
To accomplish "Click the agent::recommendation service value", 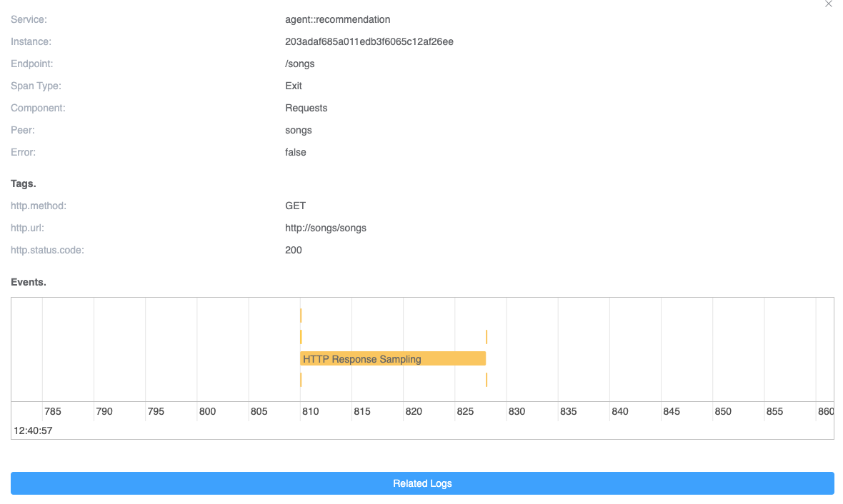I will tap(337, 19).
